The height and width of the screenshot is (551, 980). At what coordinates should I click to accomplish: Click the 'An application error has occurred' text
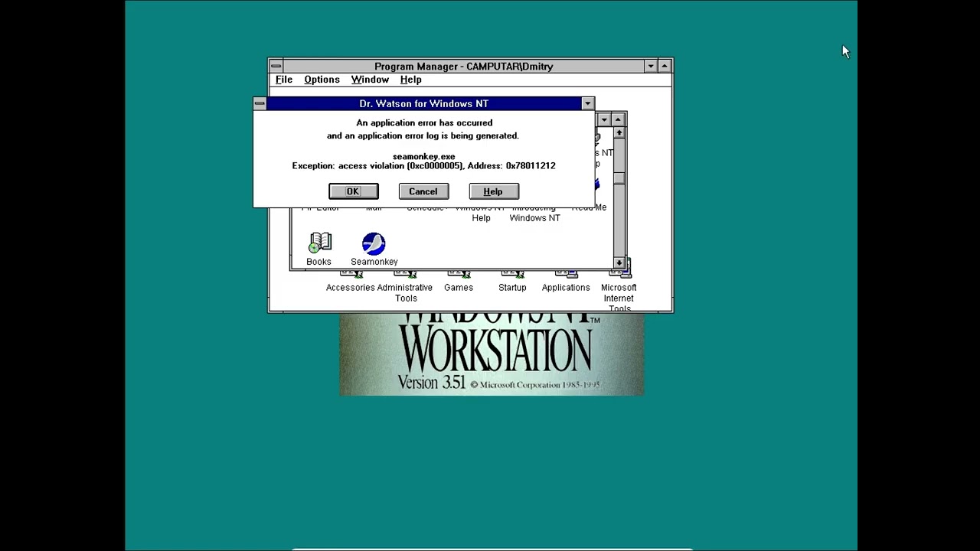pyautogui.click(x=424, y=122)
